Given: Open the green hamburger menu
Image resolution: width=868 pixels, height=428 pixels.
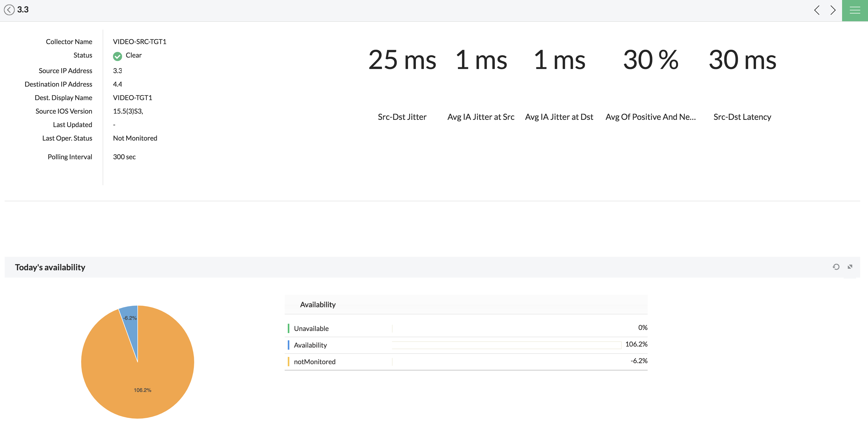Looking at the screenshot, I should coord(855,10).
